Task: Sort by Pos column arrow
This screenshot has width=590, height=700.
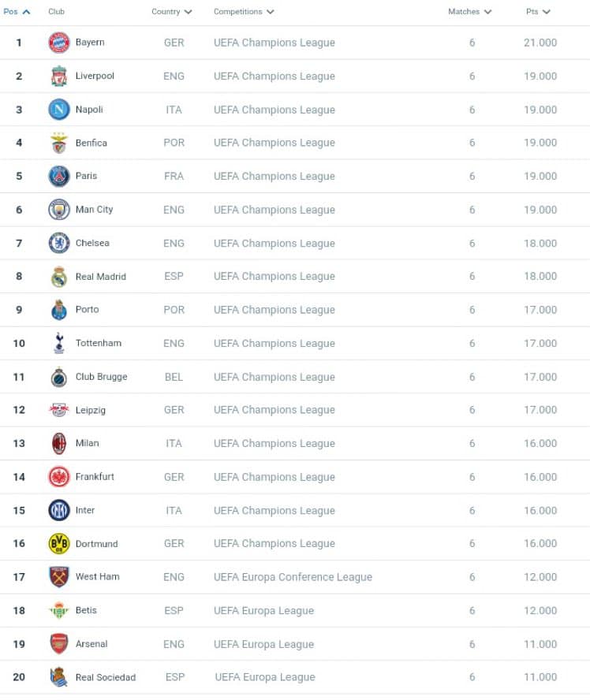Action: [x=26, y=12]
